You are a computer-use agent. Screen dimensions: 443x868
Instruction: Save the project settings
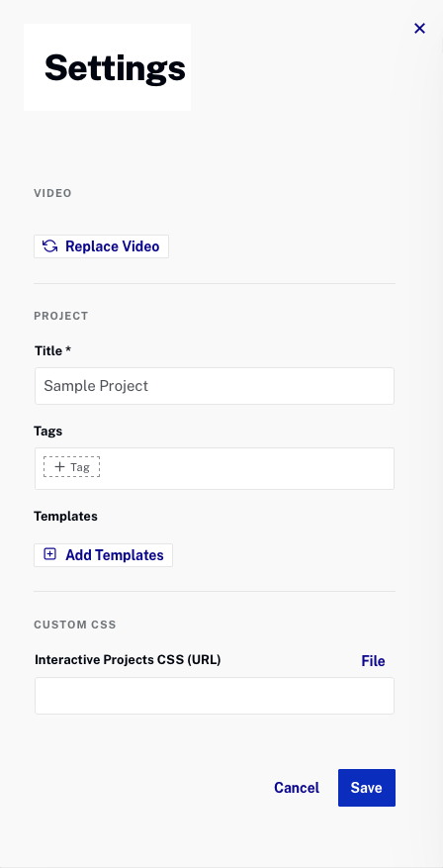[367, 788]
